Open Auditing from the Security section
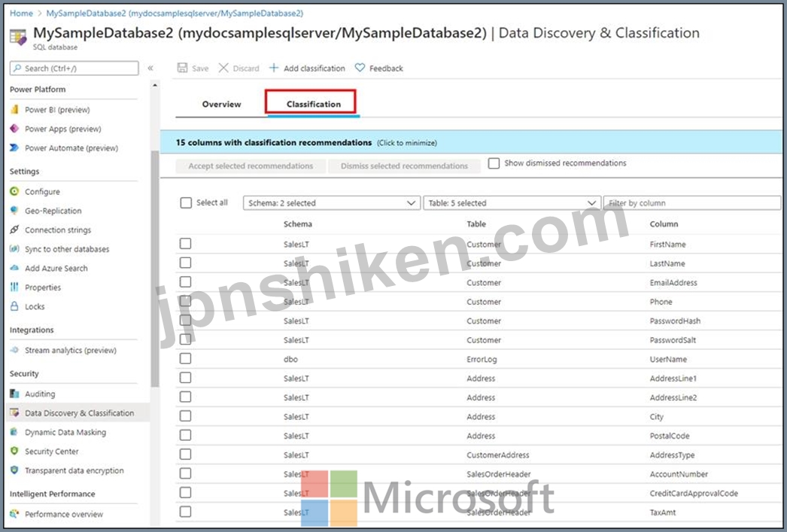Screen dimensions: 787x532 tap(40, 394)
